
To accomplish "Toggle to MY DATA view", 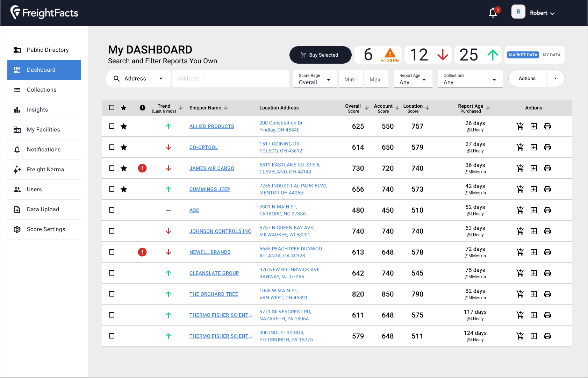I will point(551,55).
